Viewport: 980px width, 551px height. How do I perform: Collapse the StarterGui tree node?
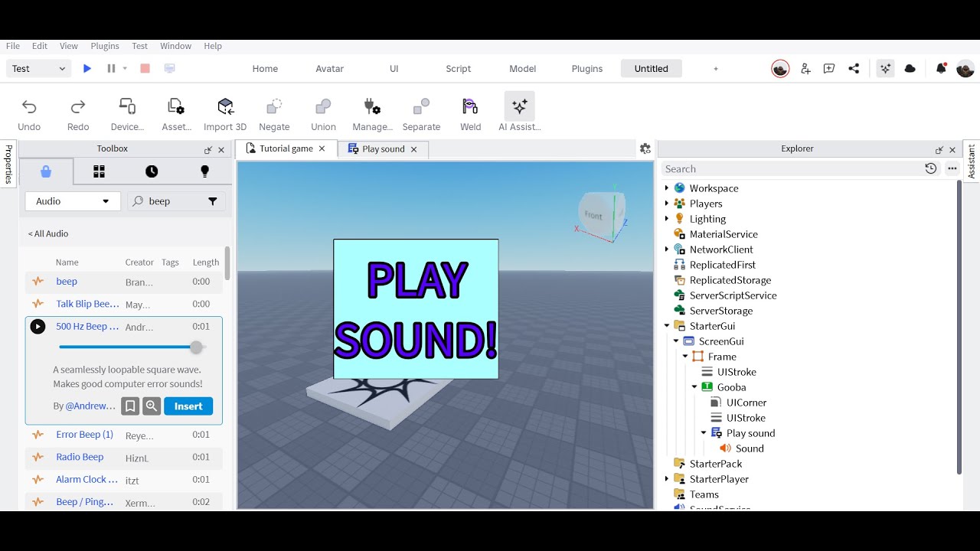coord(667,326)
